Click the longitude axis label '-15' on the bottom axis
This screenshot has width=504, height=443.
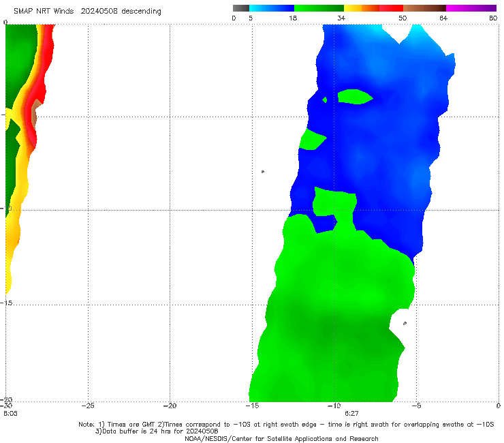[x=252, y=406]
